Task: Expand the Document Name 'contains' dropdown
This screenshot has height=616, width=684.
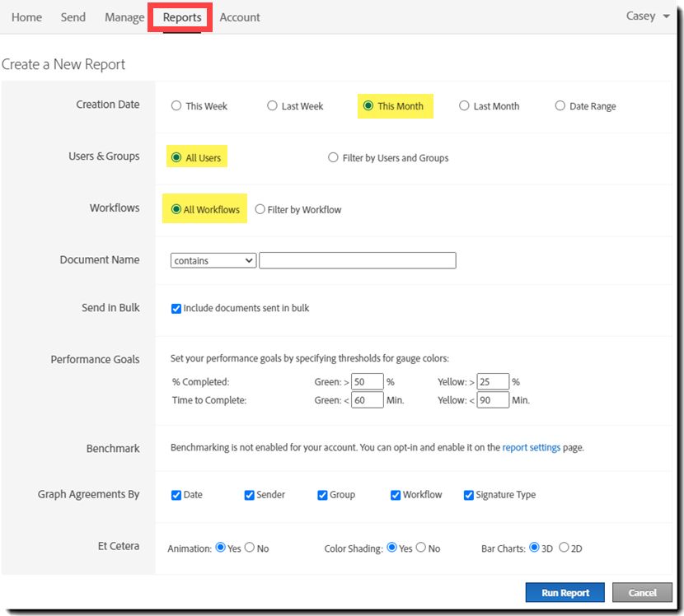Action: tap(213, 260)
